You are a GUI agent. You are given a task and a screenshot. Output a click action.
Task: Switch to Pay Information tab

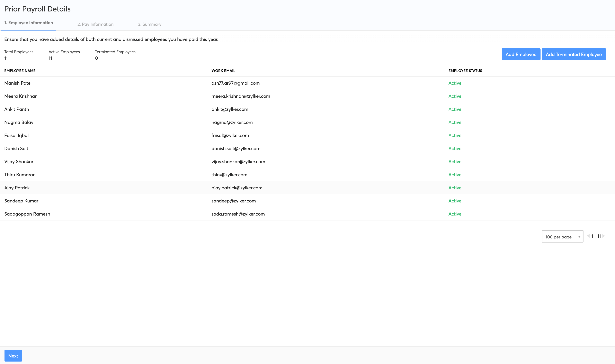coord(96,24)
